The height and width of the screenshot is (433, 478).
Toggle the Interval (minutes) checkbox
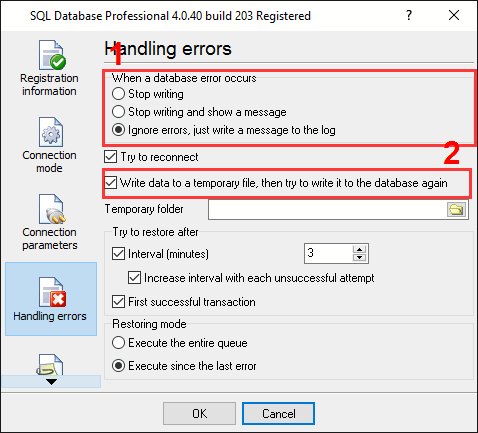pyautogui.click(x=118, y=254)
